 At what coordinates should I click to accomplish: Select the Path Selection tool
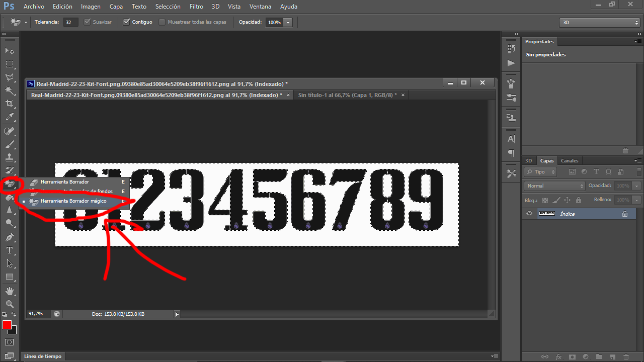pos(10,263)
